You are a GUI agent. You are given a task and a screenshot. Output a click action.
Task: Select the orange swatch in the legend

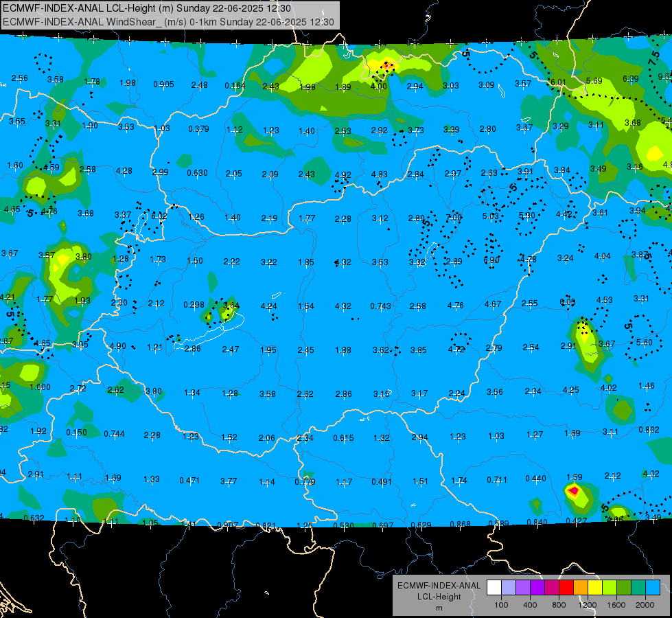tap(581, 588)
